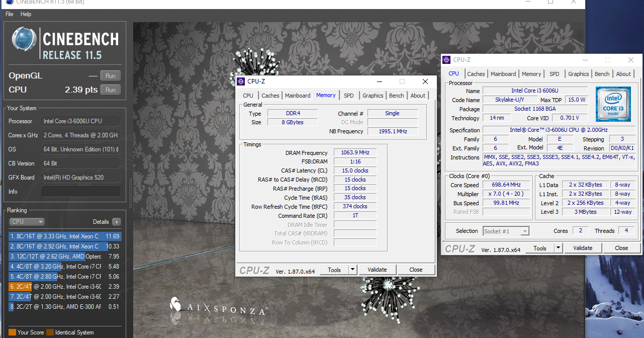644x338 pixels.
Task: Open the File menu in Cinebench
Action: pyautogui.click(x=9, y=14)
